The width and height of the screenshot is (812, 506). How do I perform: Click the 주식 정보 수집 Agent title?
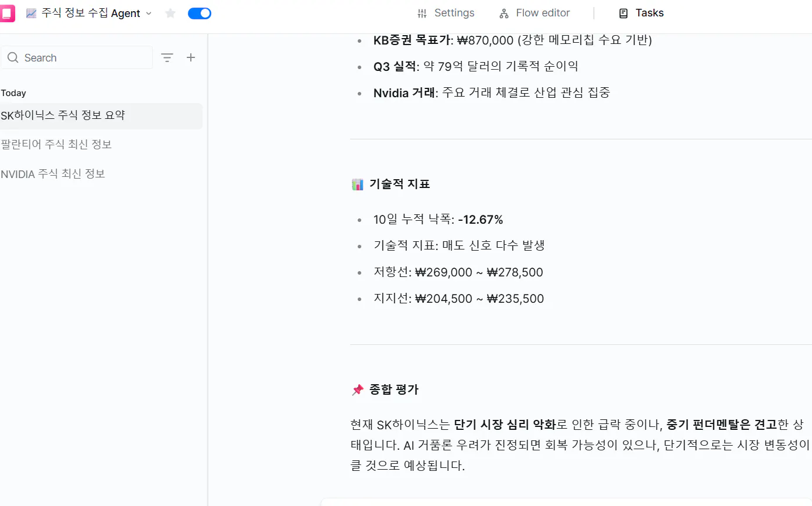91,13
